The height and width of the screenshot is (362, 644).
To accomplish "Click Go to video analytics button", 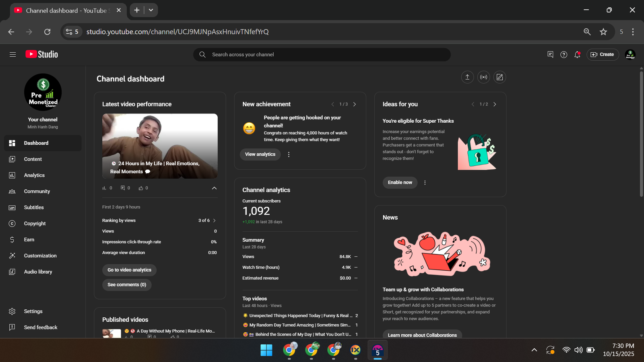I will click(x=129, y=270).
